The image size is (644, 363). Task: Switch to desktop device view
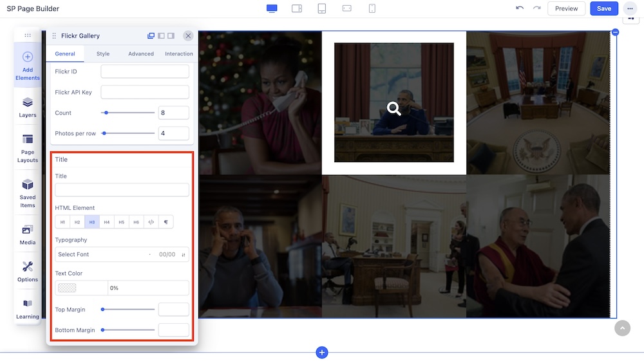(x=272, y=8)
